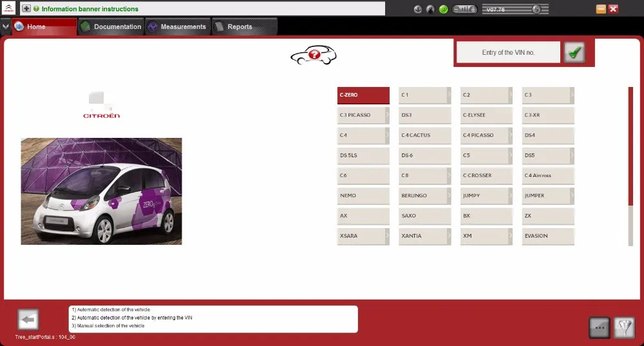Choose the SAXO vehicle model
Screen dimensions: 644x346
click(x=424, y=216)
